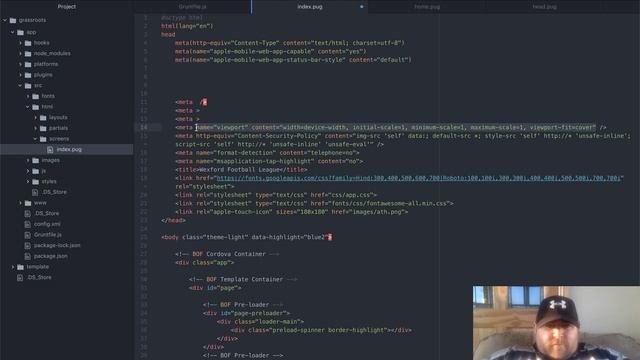Click the screens folder icon
This screenshot has height=360, width=640.
(43, 139)
